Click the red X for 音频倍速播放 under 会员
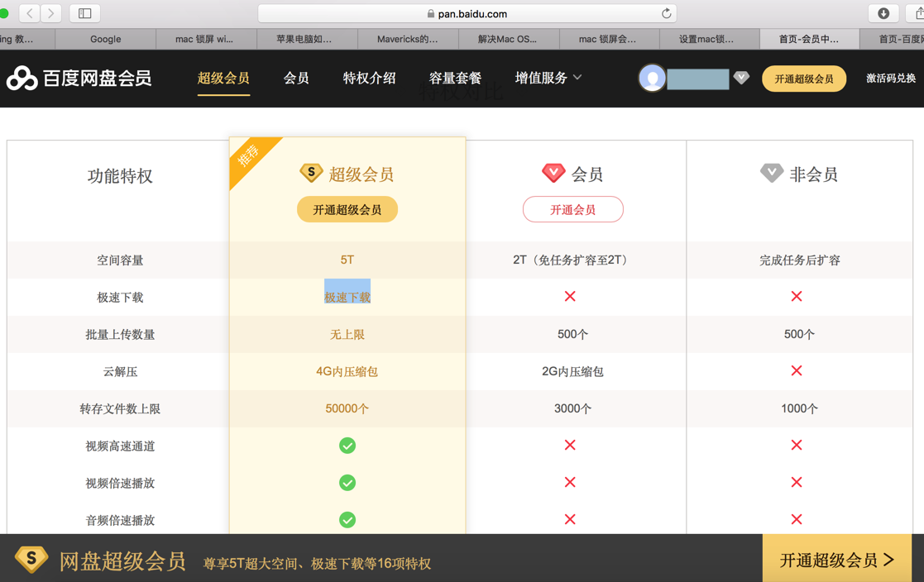Screen dimensions: 924x582 pos(570,519)
